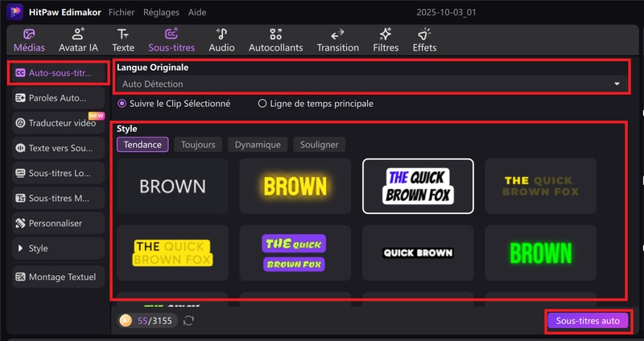Switch to the Dynamique style tab

[258, 145]
